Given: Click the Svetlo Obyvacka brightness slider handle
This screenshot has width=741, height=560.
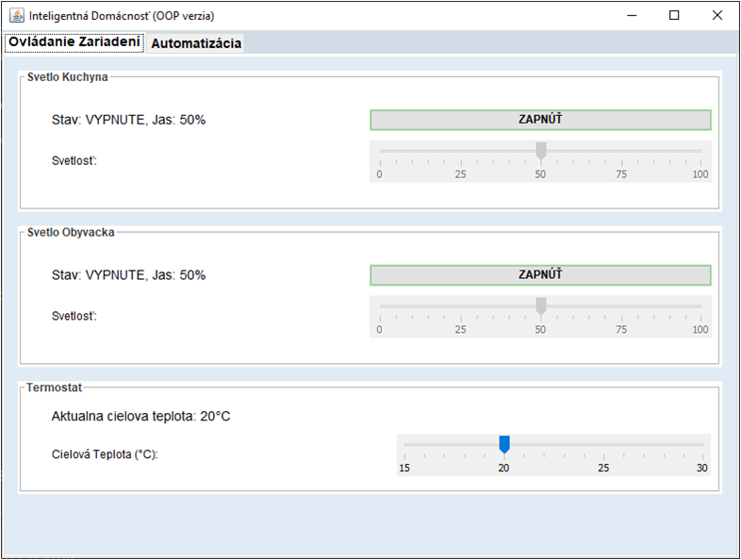Looking at the screenshot, I should point(541,305).
